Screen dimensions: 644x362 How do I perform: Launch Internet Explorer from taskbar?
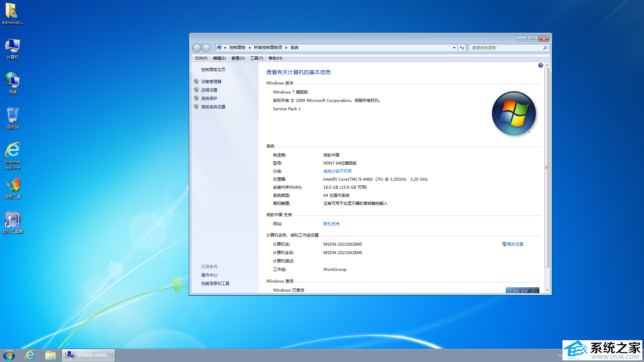[x=30, y=355]
